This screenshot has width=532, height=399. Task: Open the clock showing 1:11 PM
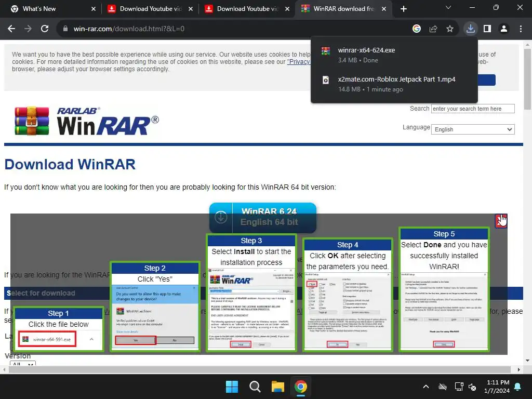coord(497,387)
